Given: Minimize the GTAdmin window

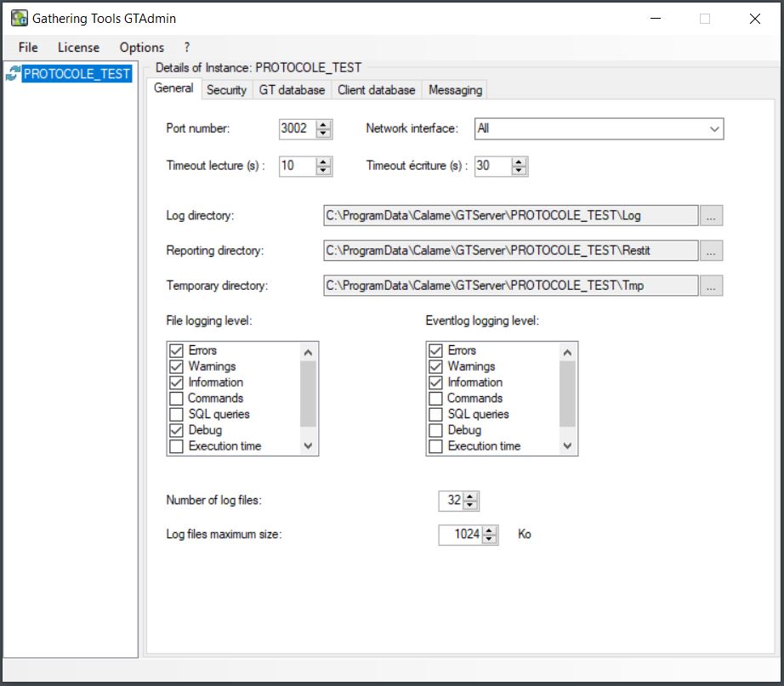Looking at the screenshot, I should click(x=656, y=19).
